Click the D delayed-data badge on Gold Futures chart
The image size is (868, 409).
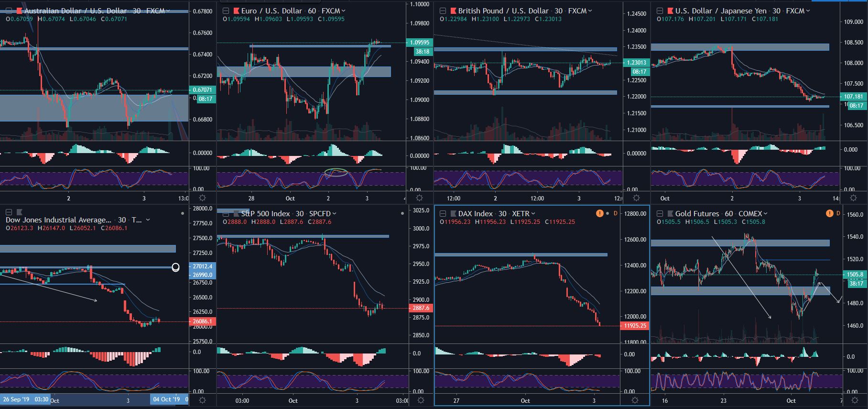pos(838,213)
